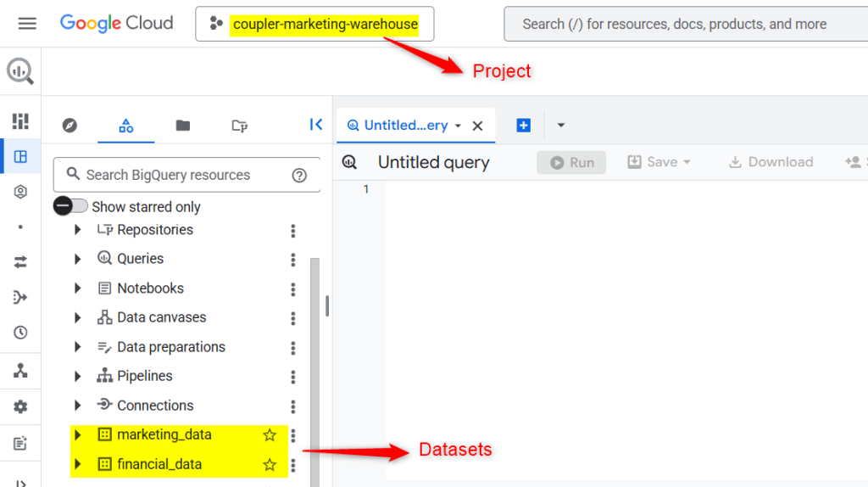Click the Search BigQuery resources field
Viewport: 868px width, 487px height.
coord(187,175)
